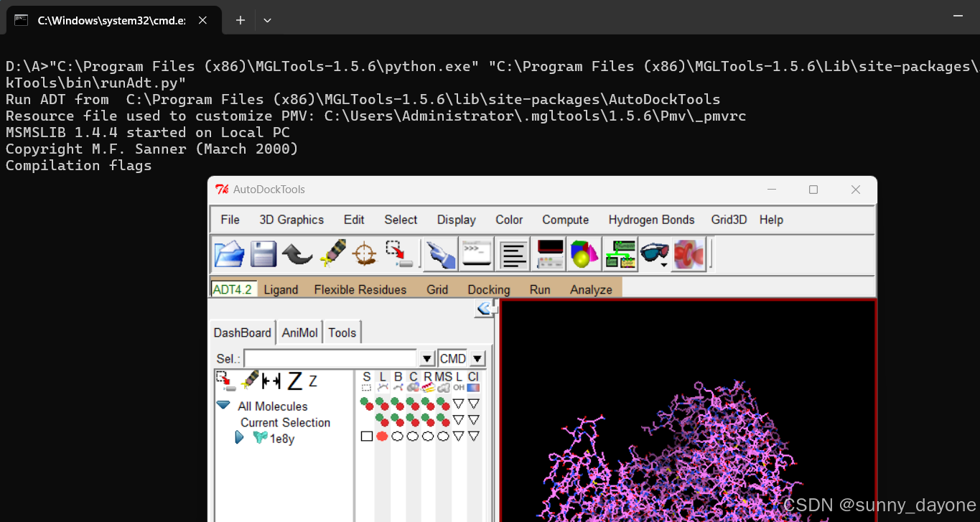Toggle Current Selection lines dots in L column

pos(382,419)
